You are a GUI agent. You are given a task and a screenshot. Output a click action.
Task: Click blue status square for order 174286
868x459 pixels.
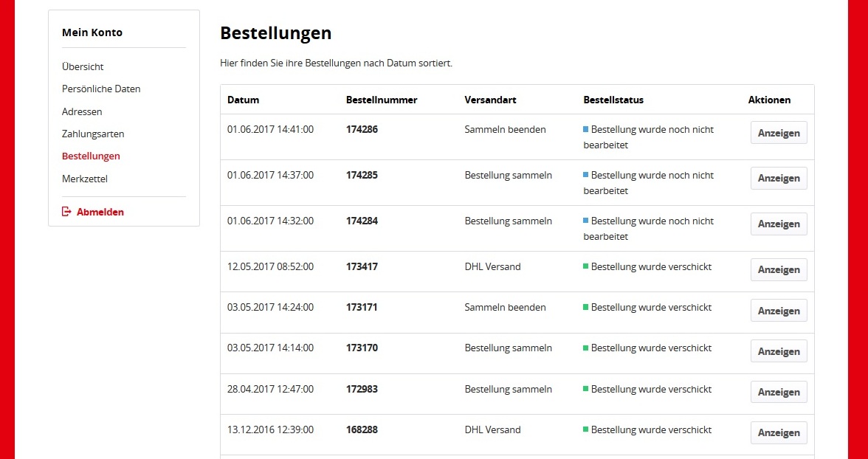586,129
